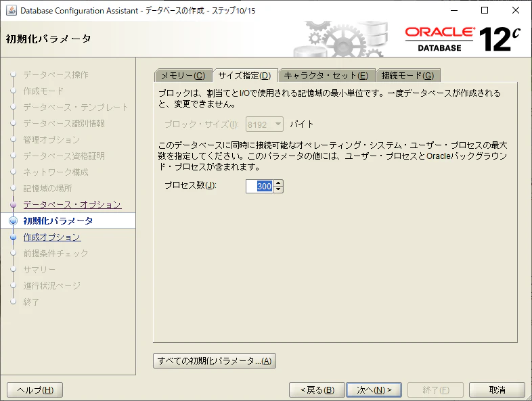
Task: Click the 管理オプション step text
Action: pos(51,140)
